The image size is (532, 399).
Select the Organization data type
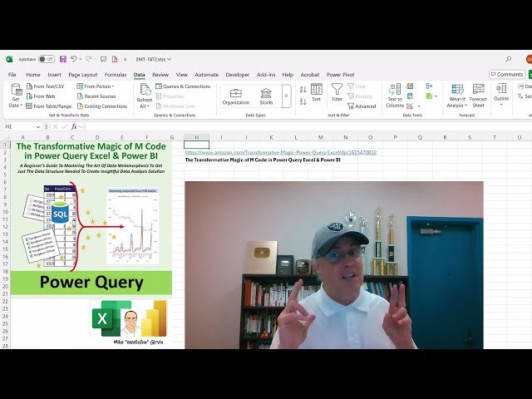pos(236,96)
